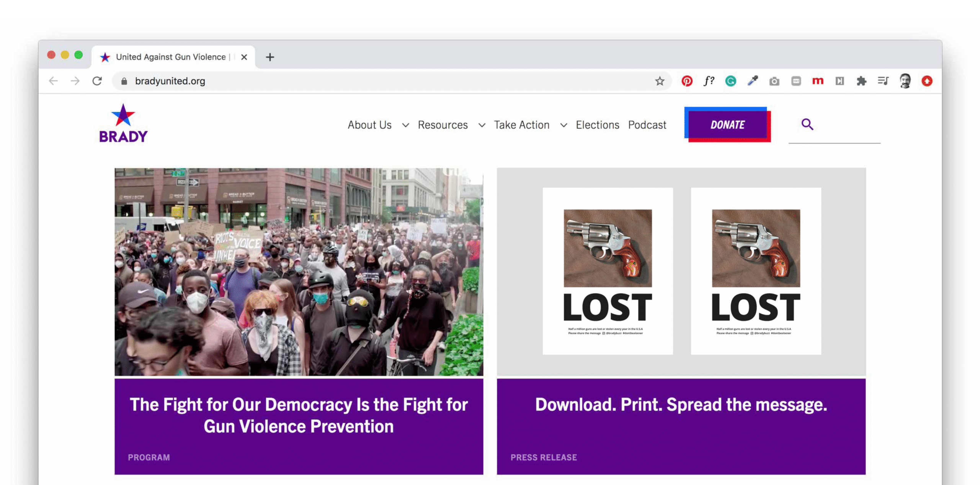Image resolution: width=980 pixels, height=485 pixels.
Task: Expand the About Us dropdown chevron
Action: 405,125
